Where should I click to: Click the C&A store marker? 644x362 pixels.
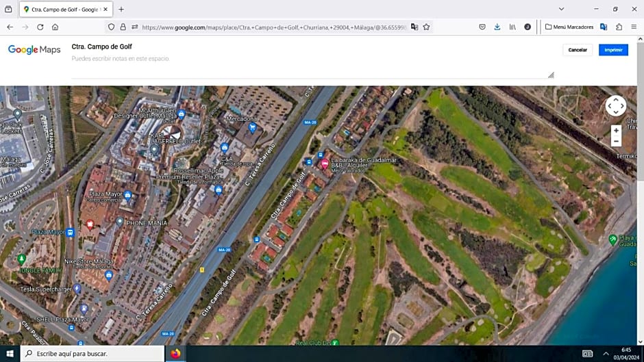click(225, 148)
